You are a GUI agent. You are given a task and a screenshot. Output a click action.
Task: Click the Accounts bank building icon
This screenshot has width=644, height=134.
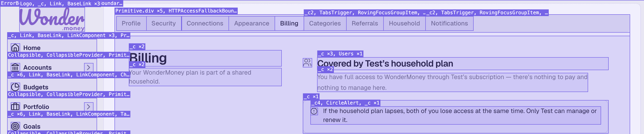[x=15, y=67]
